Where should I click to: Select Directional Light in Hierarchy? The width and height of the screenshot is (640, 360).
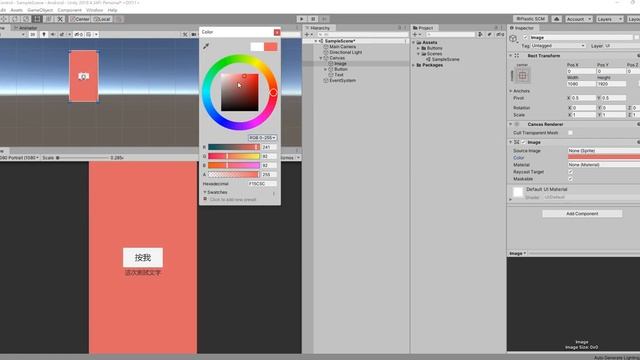(x=345, y=52)
